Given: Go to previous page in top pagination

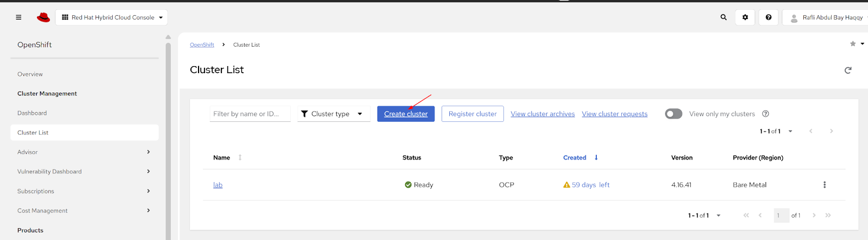Looking at the screenshot, I should click(x=810, y=131).
